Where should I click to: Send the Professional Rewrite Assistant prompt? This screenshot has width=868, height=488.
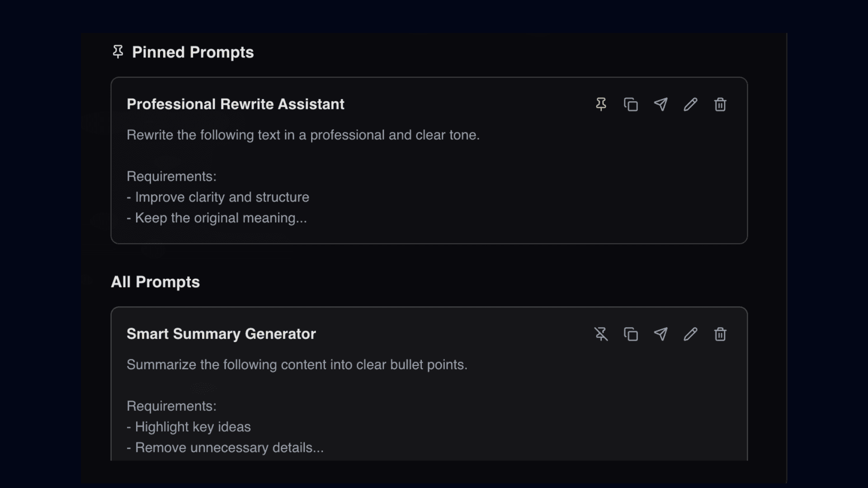660,104
